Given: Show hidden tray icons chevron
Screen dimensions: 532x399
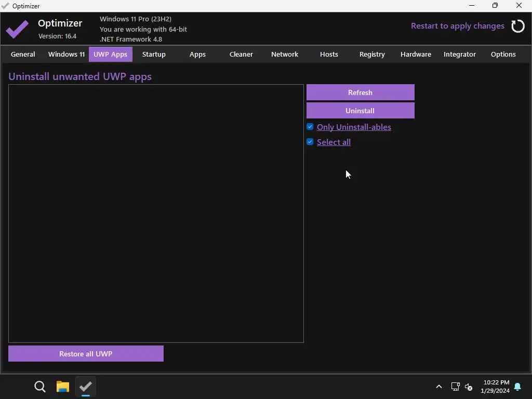Looking at the screenshot, I should pyautogui.click(x=438, y=387).
